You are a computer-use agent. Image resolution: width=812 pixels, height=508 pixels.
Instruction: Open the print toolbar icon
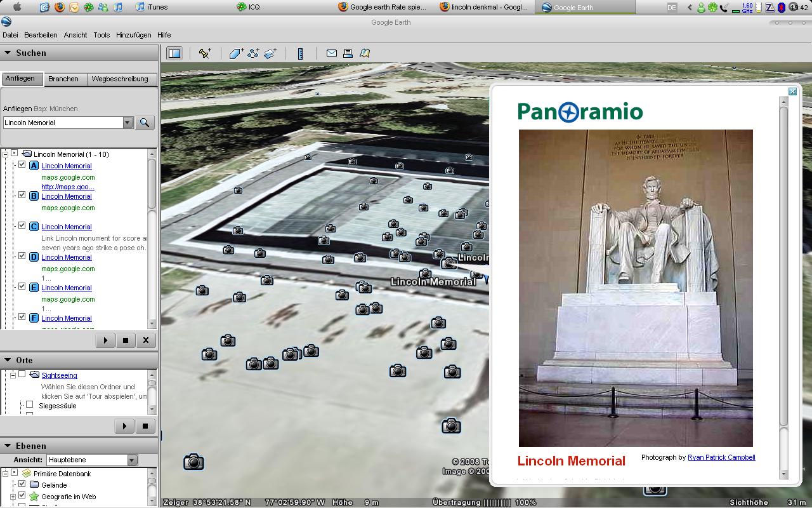click(x=348, y=53)
